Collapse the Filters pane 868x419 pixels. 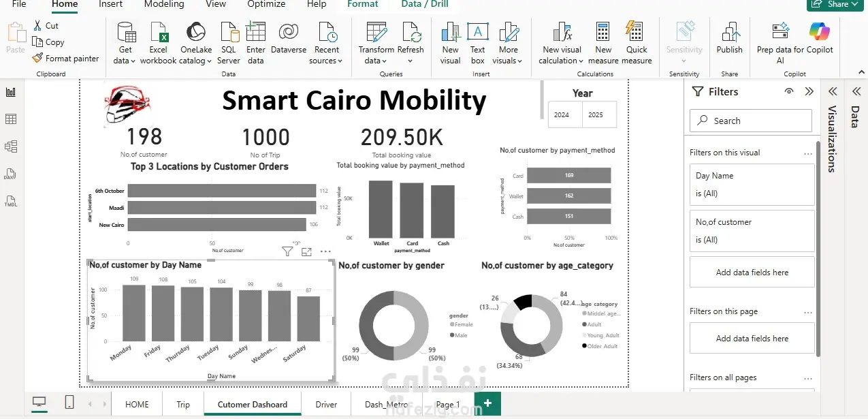(809, 91)
